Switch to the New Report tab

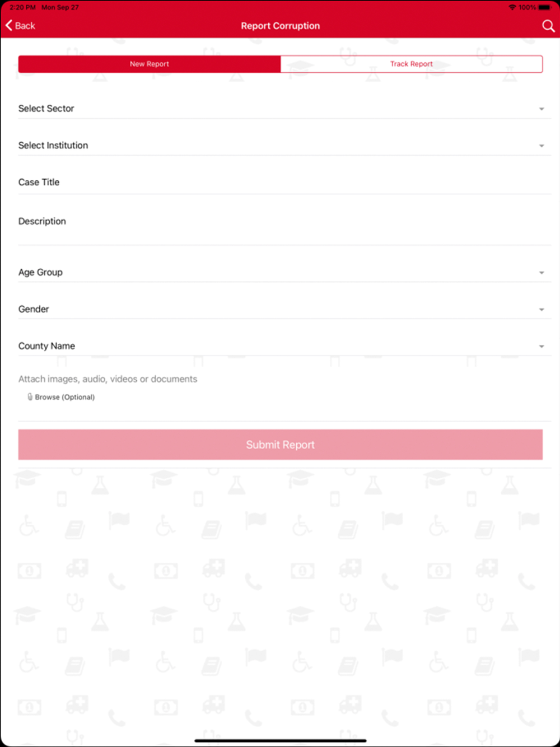[150, 64]
